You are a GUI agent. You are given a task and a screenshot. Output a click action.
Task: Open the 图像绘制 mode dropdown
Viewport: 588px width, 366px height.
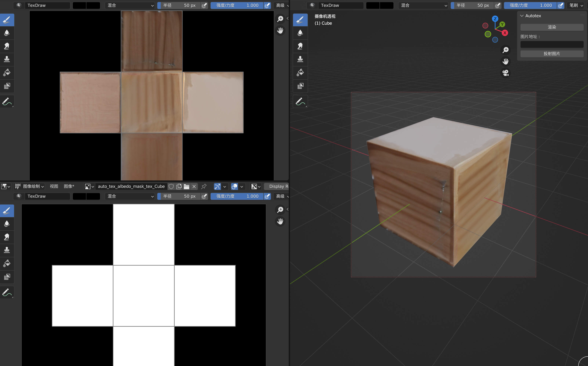pyautogui.click(x=30, y=186)
